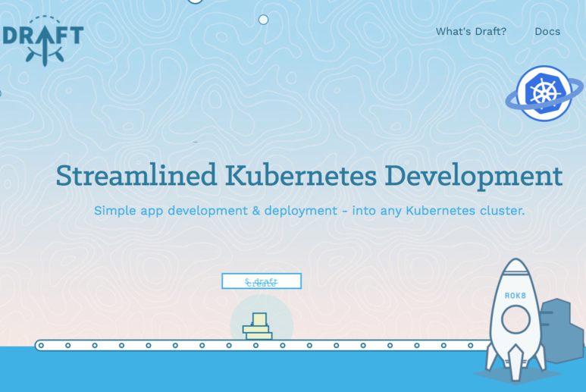Click the 'Simple app development & deployment' subtitle

pos(309,210)
